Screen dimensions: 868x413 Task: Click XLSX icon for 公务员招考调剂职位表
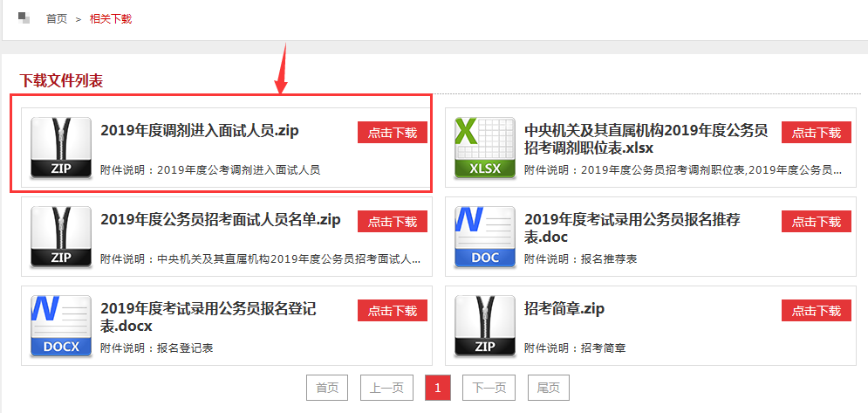coord(484,148)
